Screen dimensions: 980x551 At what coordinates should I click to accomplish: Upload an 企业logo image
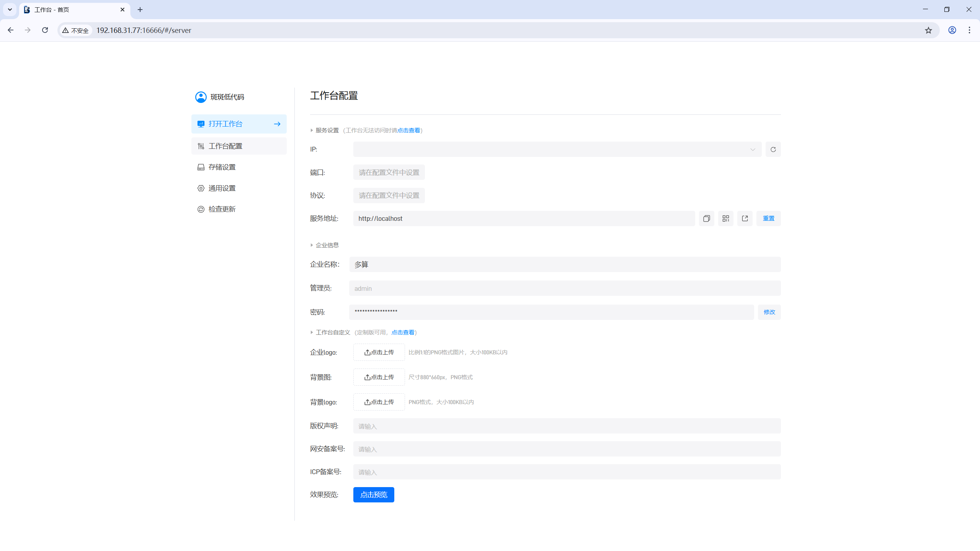pos(379,352)
